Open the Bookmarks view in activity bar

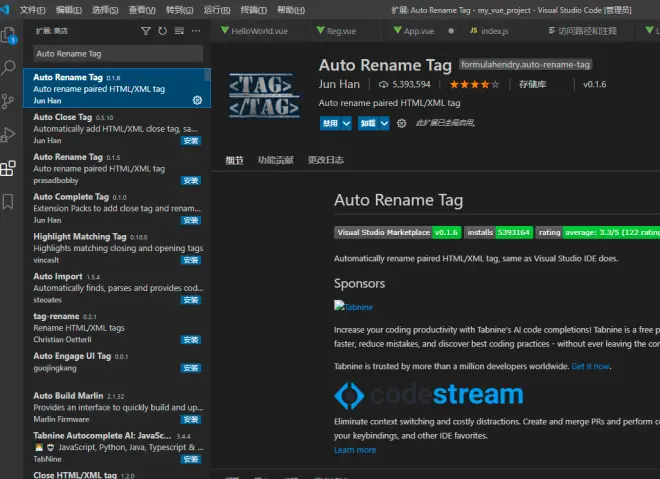[x=8, y=202]
